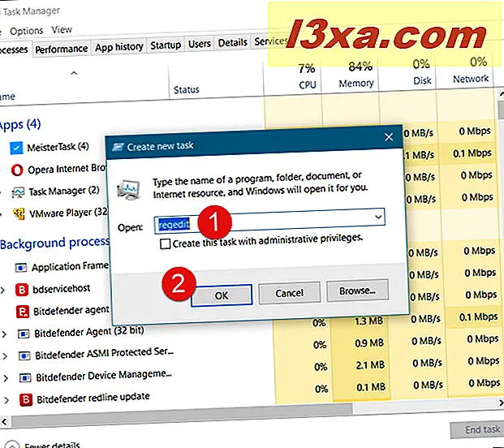Click the Task Manager process icon
The height and width of the screenshot is (448, 504).
pos(18,192)
